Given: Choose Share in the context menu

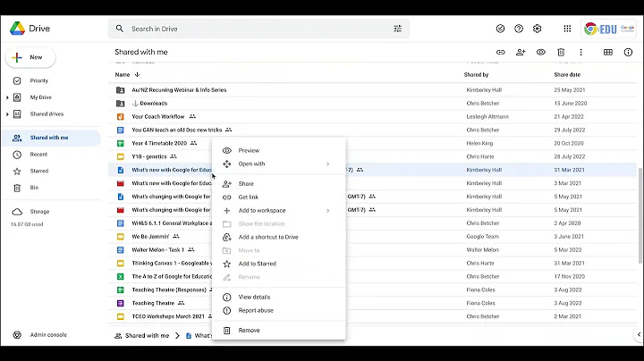Looking at the screenshot, I should [278, 184].
